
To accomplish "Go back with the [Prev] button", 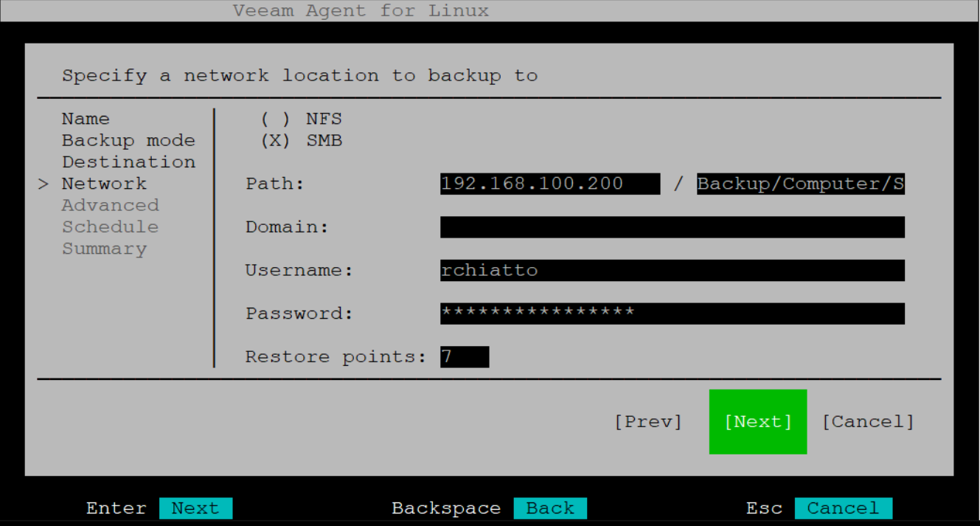I will click(x=648, y=422).
